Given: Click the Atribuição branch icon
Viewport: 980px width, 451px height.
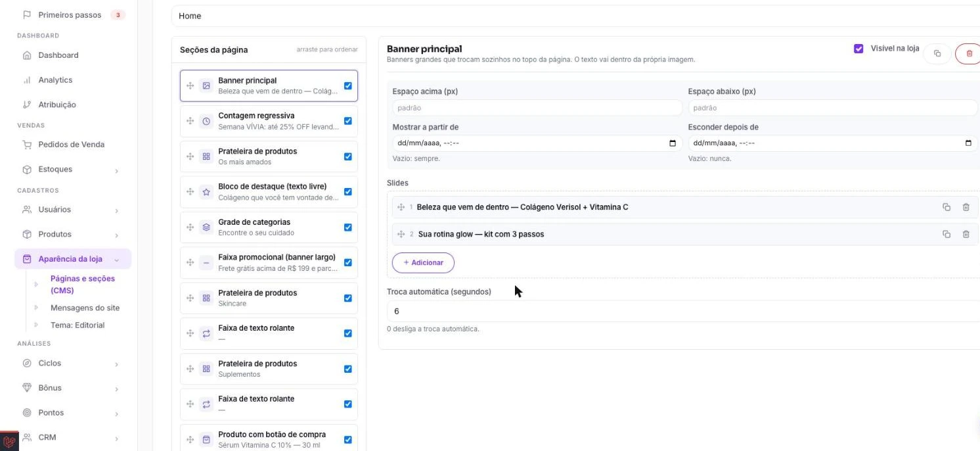Looking at the screenshot, I should pyautogui.click(x=27, y=105).
